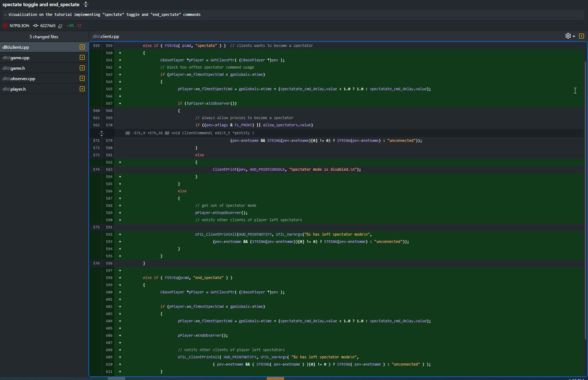Image resolution: width=588 pixels, height=380 pixels.
Task: Show the dlls\observer.cpp changes
Action: 19,79
